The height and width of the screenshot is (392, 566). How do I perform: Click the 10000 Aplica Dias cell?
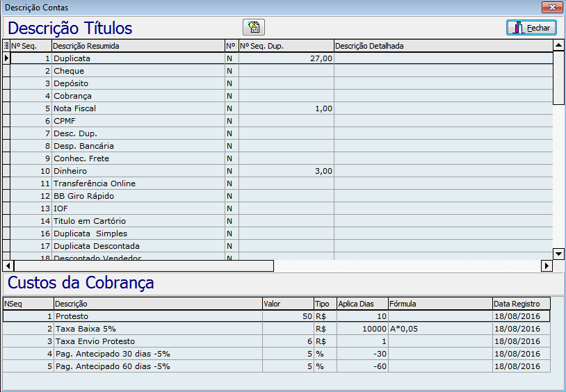[362, 329]
